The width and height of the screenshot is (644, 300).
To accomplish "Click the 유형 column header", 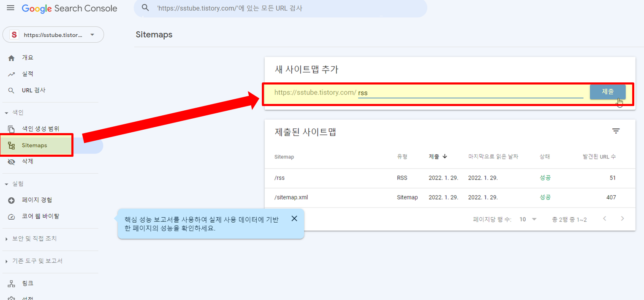I will point(402,157).
